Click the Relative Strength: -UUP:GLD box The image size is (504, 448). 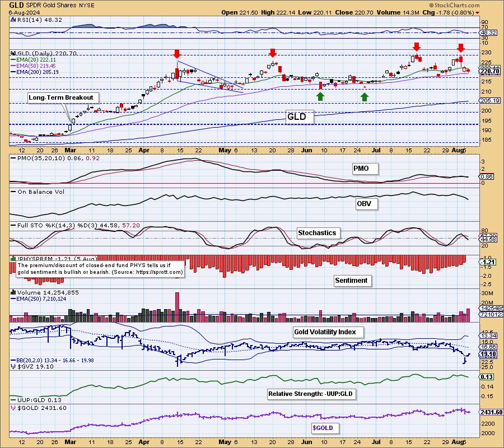coord(311,394)
